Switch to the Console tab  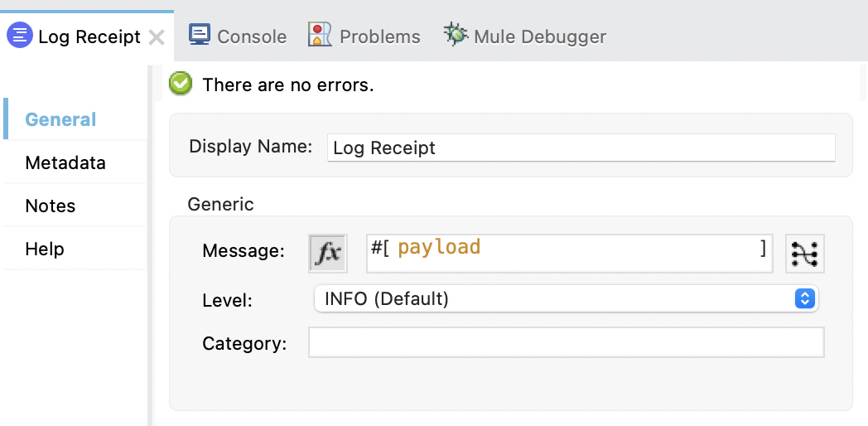[x=251, y=36]
